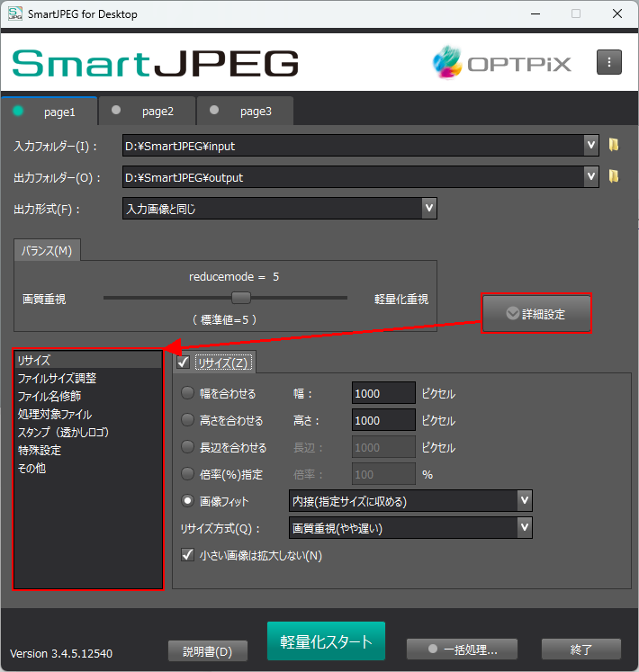Open the three-dot options menu

point(609,62)
